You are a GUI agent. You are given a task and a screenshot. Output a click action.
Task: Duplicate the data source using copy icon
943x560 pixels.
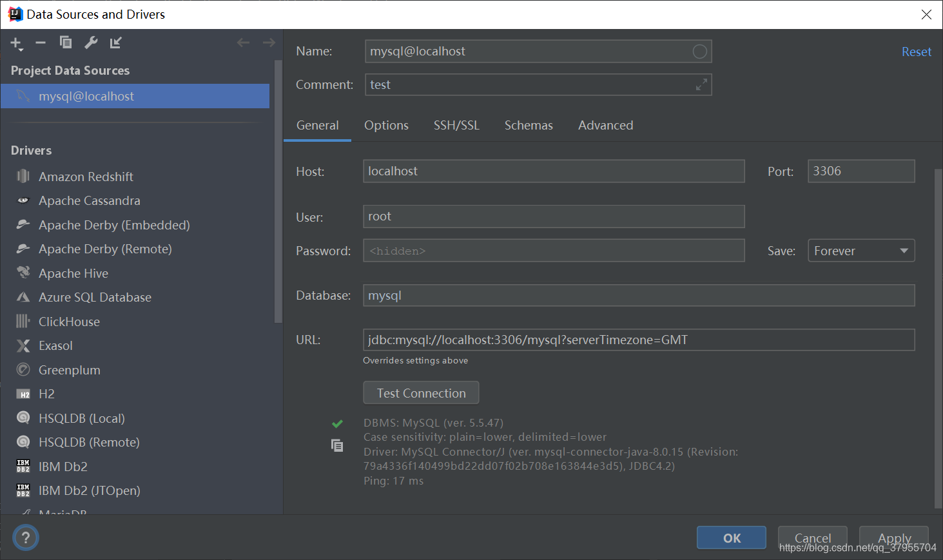click(x=65, y=43)
